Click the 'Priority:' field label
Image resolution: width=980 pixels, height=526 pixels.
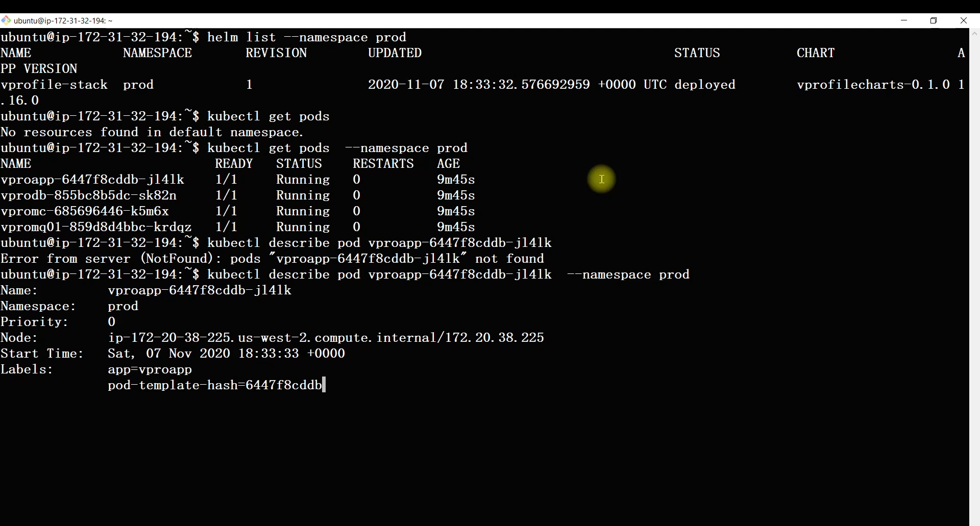coord(34,322)
